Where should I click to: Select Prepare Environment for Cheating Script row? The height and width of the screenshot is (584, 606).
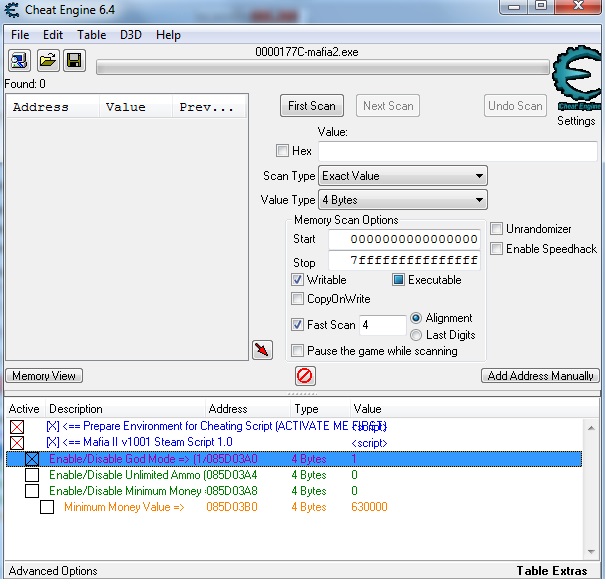point(294,427)
